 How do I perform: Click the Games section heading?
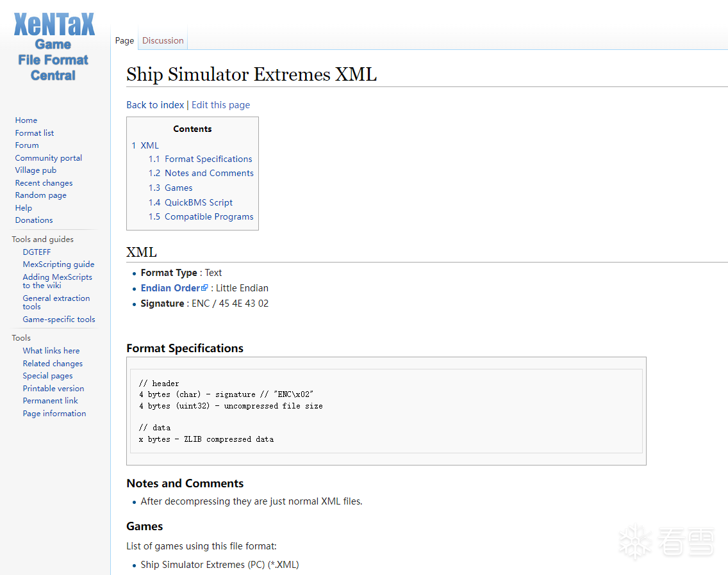point(144,526)
